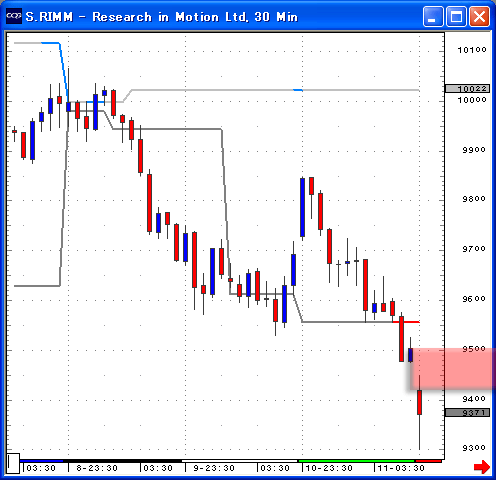
Task: Click the 9500 price axis label
Action: point(474,349)
